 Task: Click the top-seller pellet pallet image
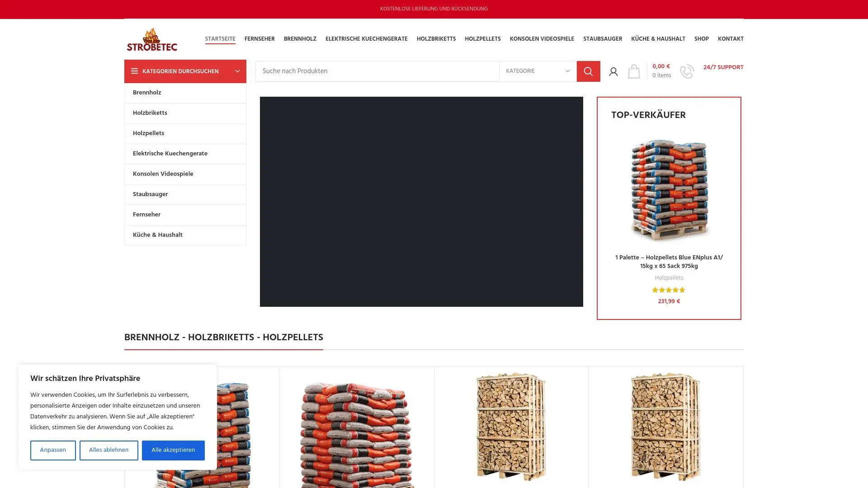tap(669, 190)
